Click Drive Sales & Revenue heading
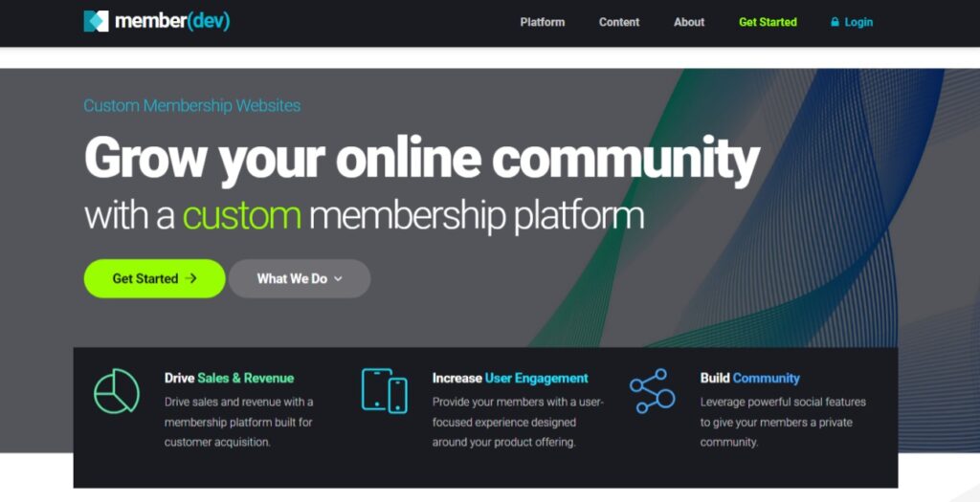The width and height of the screenshot is (980, 502). 229,378
